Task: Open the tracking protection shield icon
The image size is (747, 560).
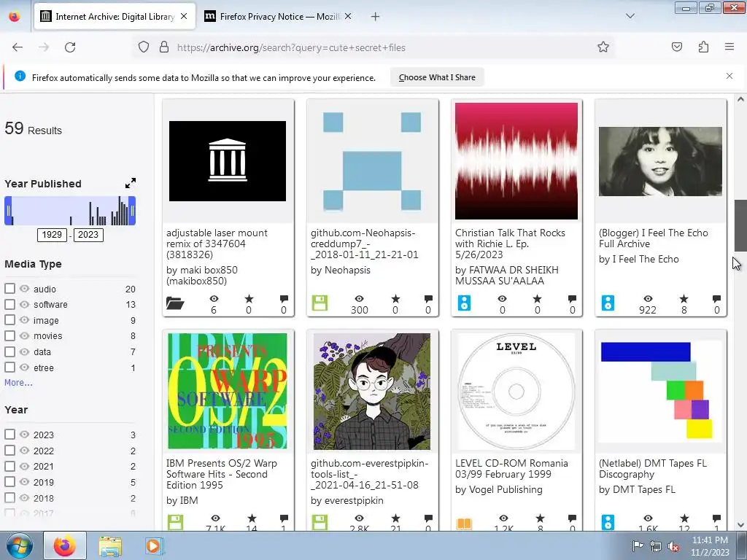Action: (x=144, y=47)
